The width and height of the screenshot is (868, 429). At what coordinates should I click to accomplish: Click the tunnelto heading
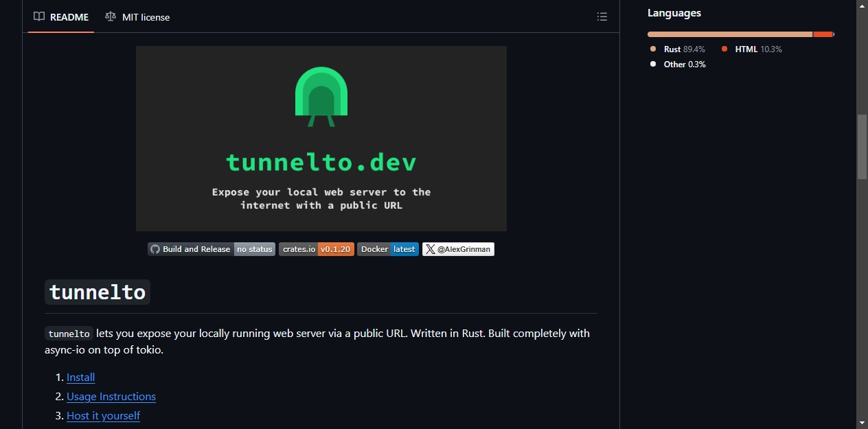pos(98,292)
